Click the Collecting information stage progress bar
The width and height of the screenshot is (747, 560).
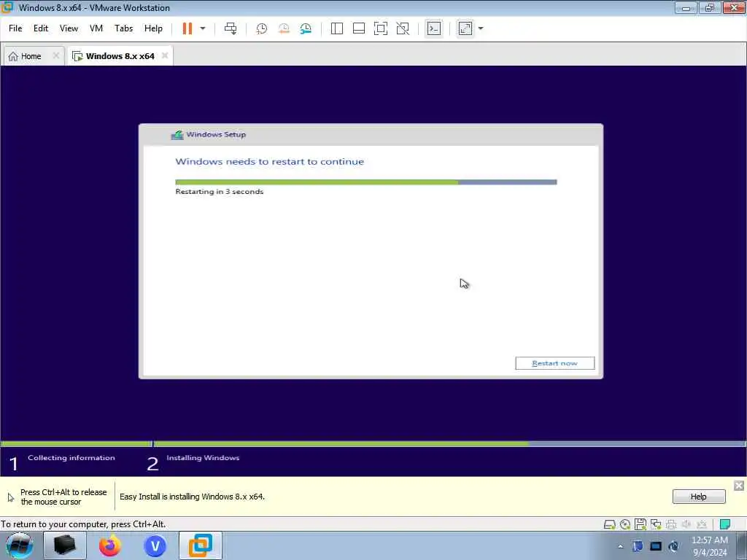pyautogui.click(x=76, y=444)
